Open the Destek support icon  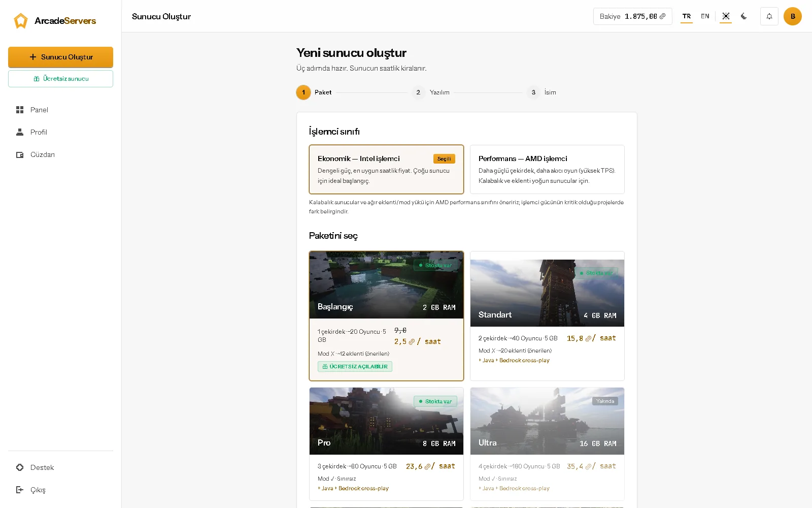[20, 467]
